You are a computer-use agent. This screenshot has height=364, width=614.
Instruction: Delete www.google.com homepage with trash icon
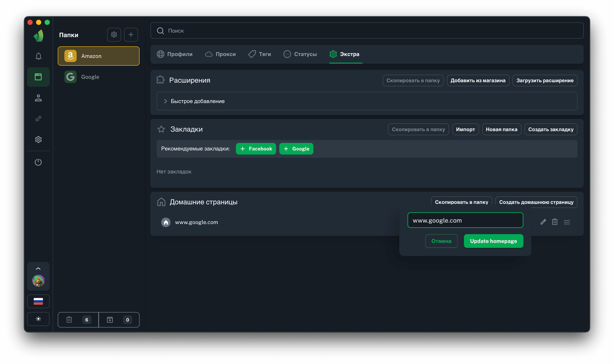tap(555, 222)
